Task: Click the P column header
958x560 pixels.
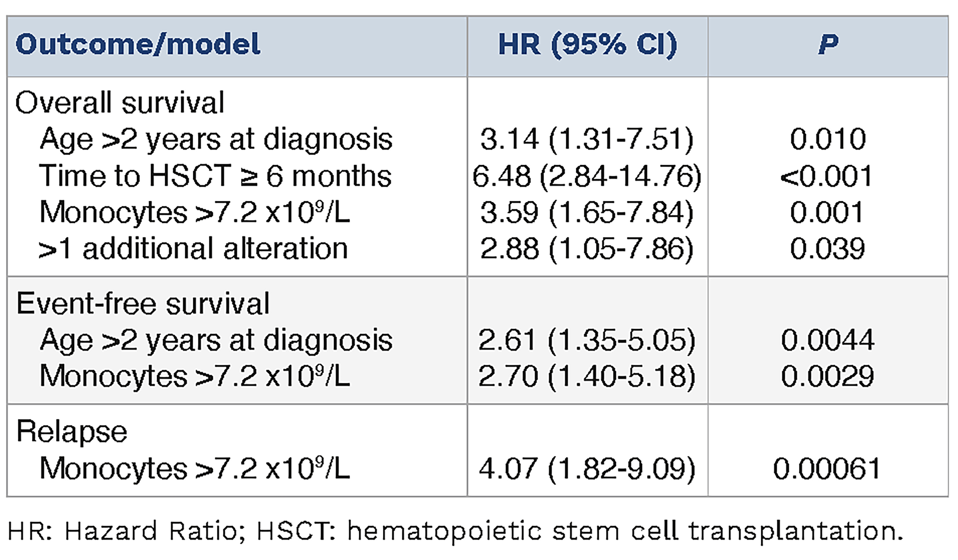Action: pos(828,44)
